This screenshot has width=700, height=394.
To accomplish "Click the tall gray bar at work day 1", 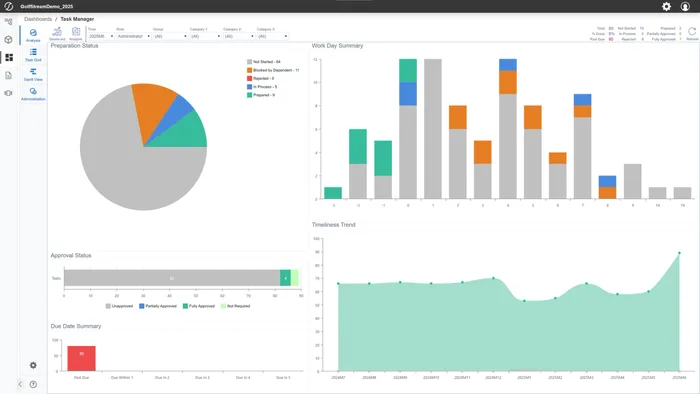I will (x=433, y=129).
